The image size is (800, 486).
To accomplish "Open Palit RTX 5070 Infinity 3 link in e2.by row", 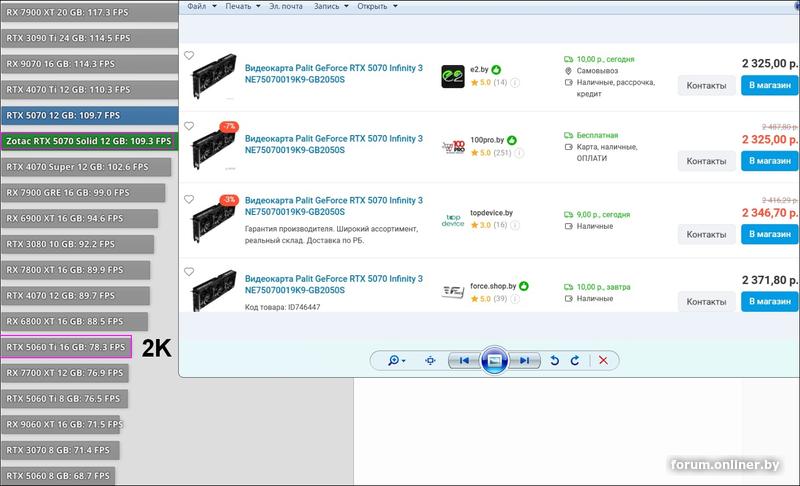I will pos(334,73).
